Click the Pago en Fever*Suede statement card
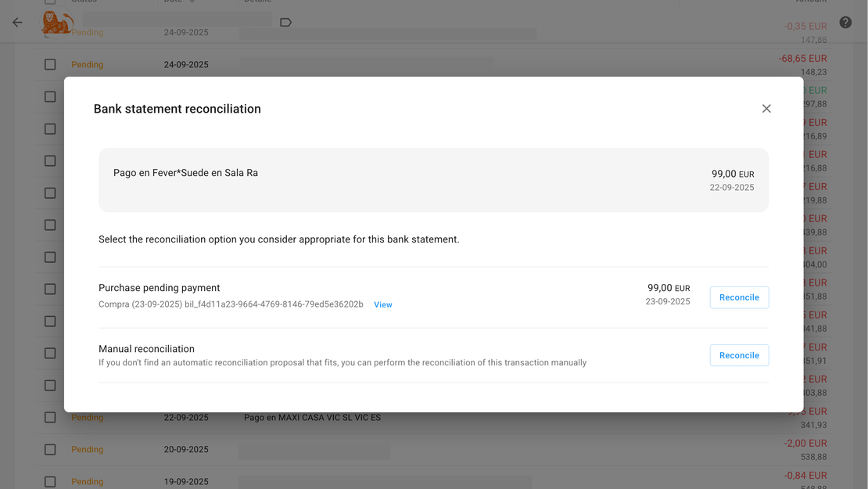Viewport: 868px width, 489px height. point(433,180)
